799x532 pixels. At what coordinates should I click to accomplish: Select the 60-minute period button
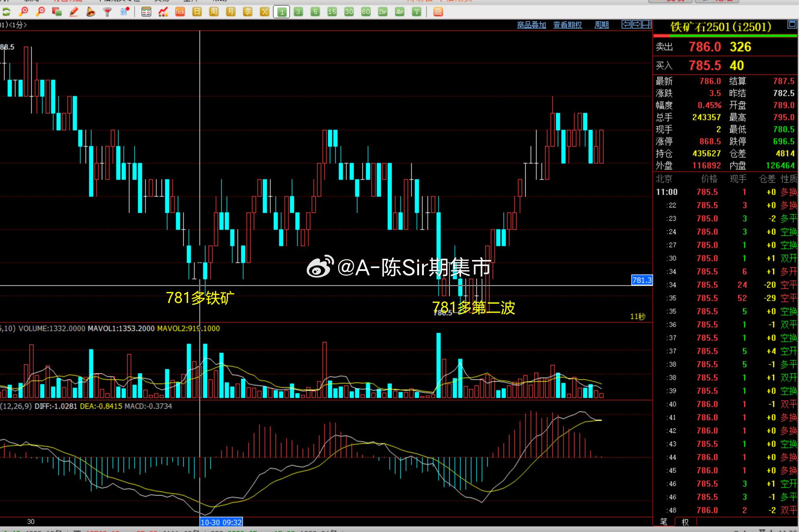coord(366,12)
